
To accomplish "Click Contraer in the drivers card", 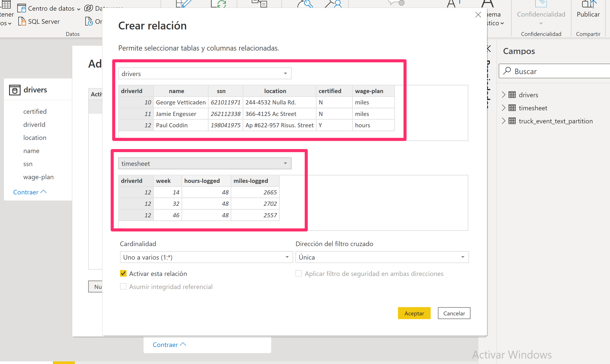I will (30, 192).
